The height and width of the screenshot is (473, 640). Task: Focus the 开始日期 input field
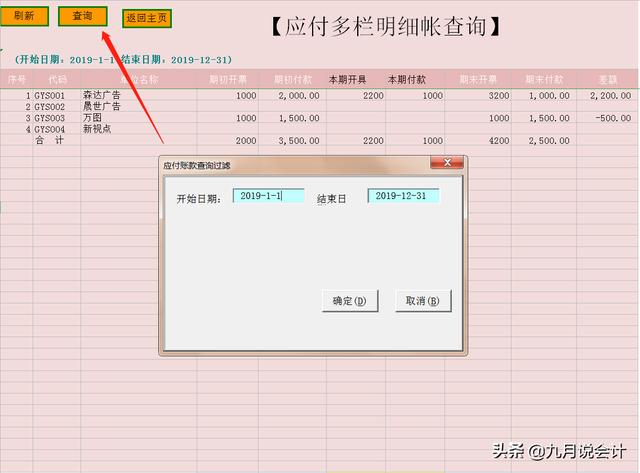pos(269,196)
